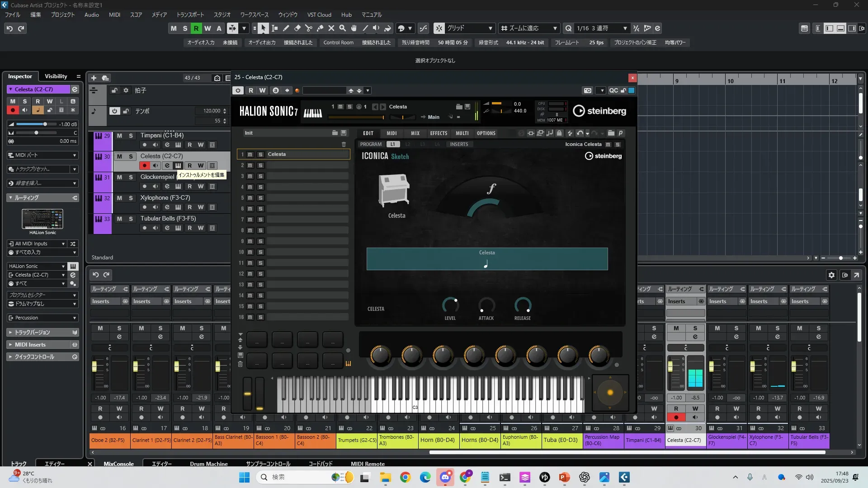Adjust the Celesta inspector volume slider
The height and width of the screenshot is (488, 868).
click(45, 124)
